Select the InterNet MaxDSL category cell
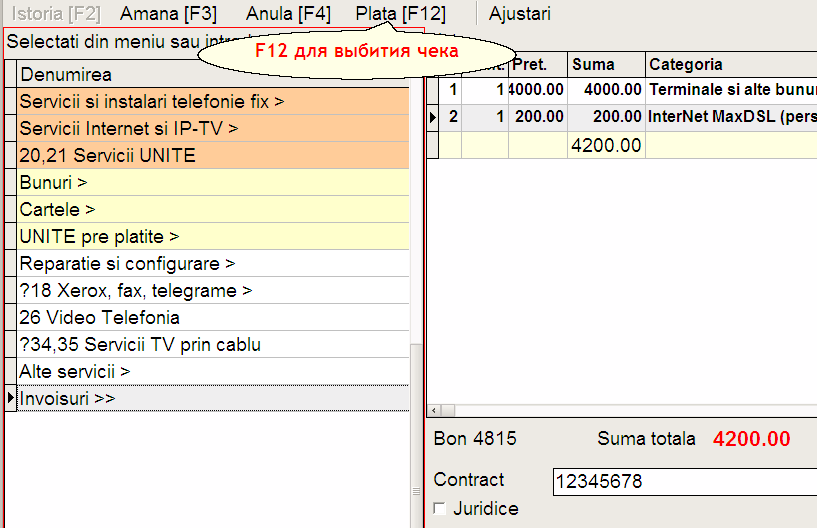The height and width of the screenshot is (528, 817). click(x=732, y=116)
